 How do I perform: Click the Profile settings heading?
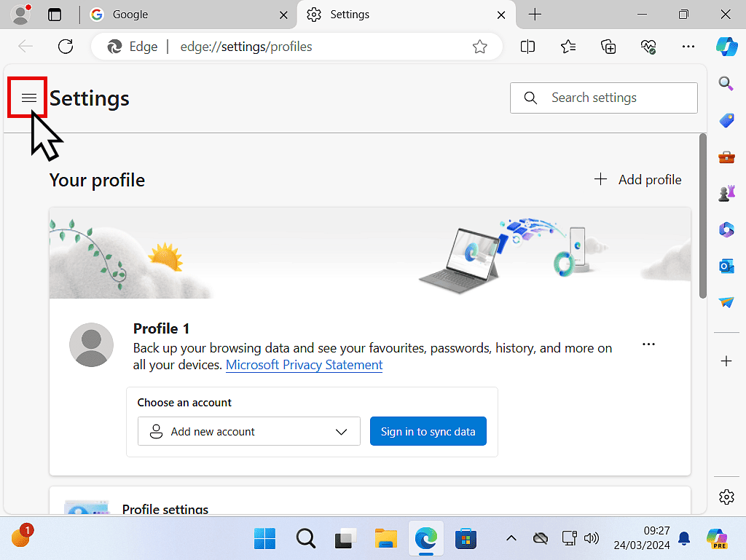click(165, 509)
